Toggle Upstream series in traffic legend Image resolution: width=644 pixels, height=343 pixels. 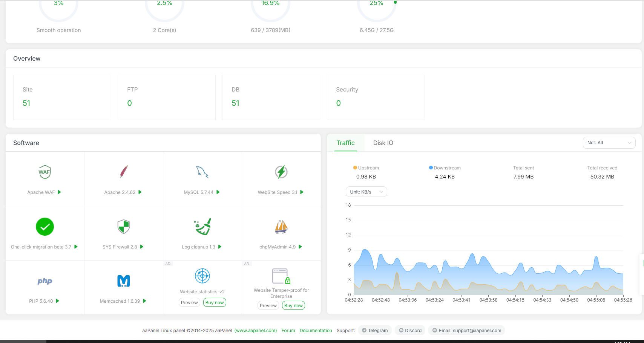click(x=366, y=168)
